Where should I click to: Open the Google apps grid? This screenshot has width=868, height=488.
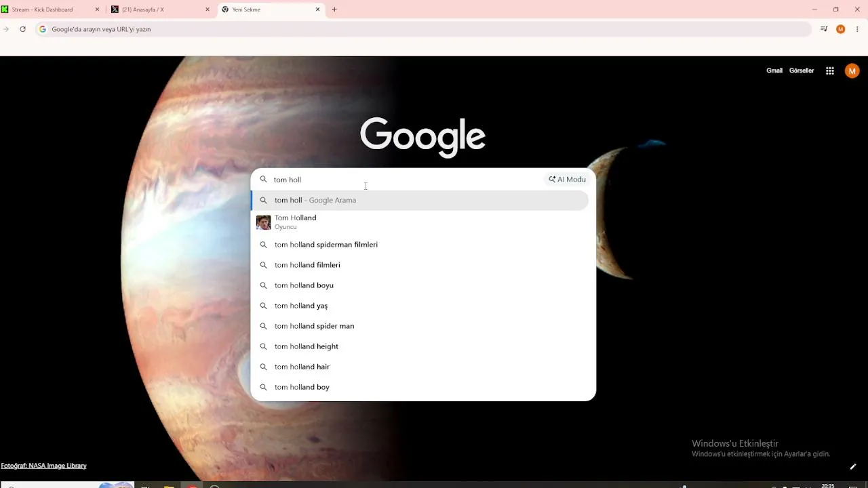coord(830,70)
